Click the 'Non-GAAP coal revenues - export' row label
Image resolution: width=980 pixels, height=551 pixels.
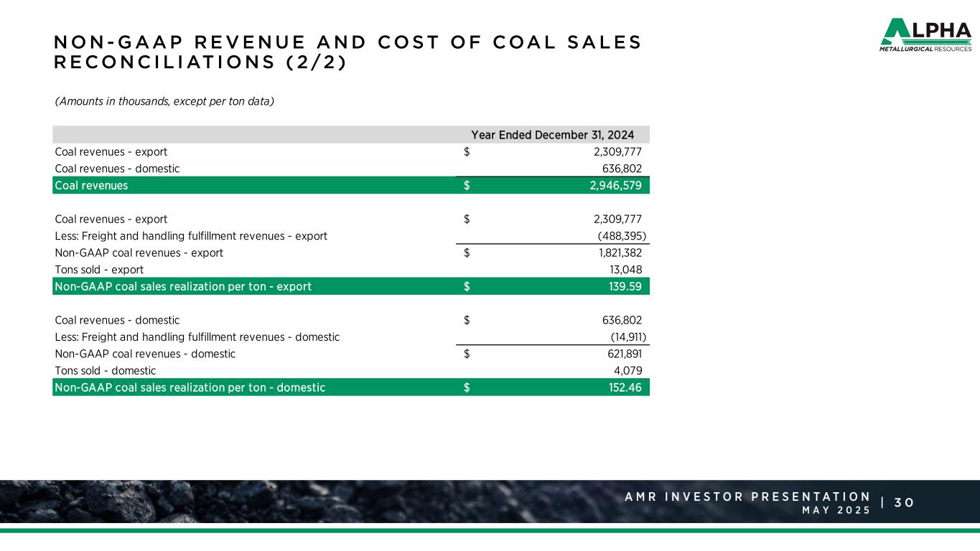[x=139, y=253]
